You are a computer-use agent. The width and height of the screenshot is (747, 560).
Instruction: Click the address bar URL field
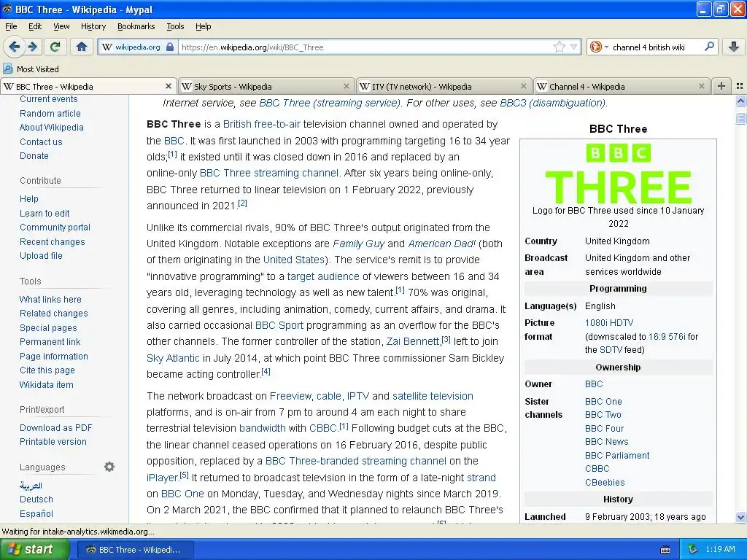click(x=365, y=47)
